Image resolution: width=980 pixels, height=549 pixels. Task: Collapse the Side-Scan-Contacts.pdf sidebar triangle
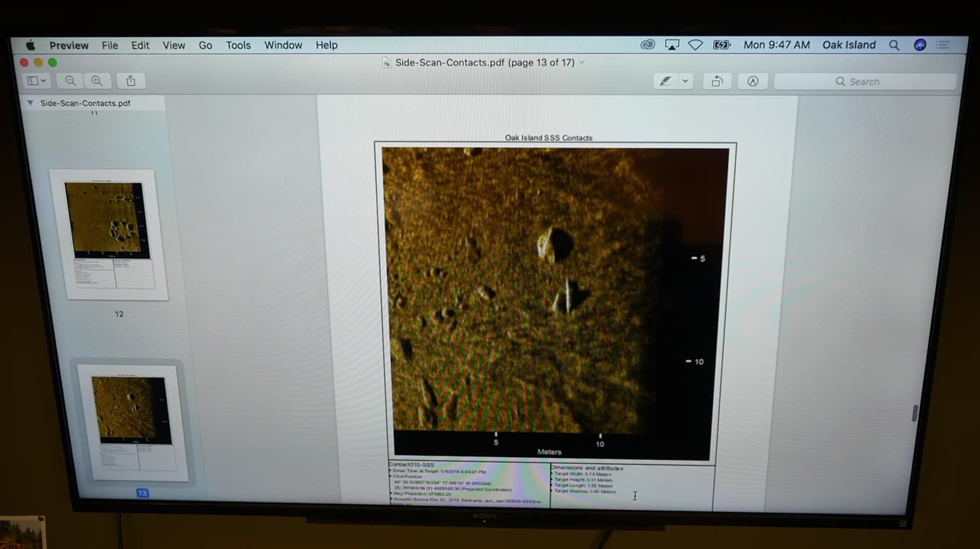click(30, 103)
